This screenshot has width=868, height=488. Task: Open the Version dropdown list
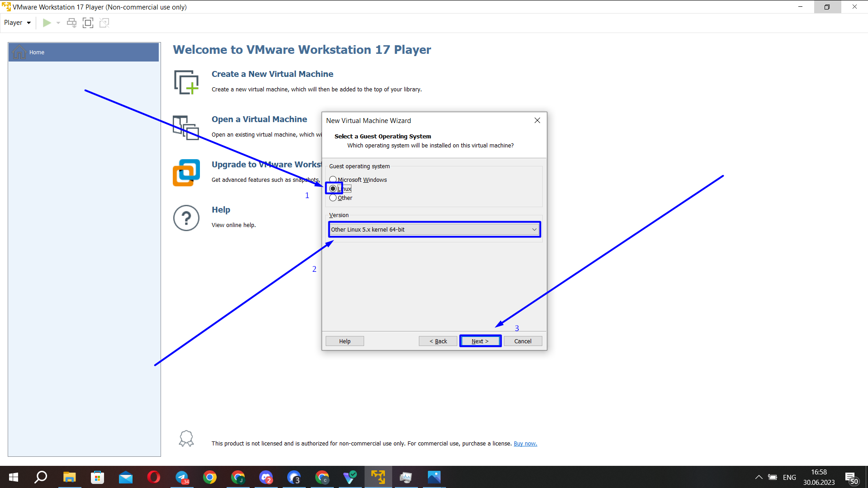[434, 229]
